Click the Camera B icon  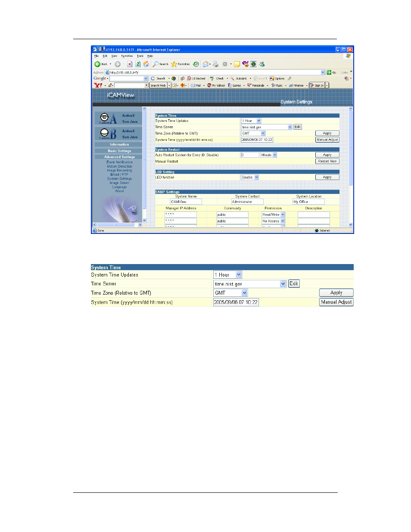click(104, 133)
